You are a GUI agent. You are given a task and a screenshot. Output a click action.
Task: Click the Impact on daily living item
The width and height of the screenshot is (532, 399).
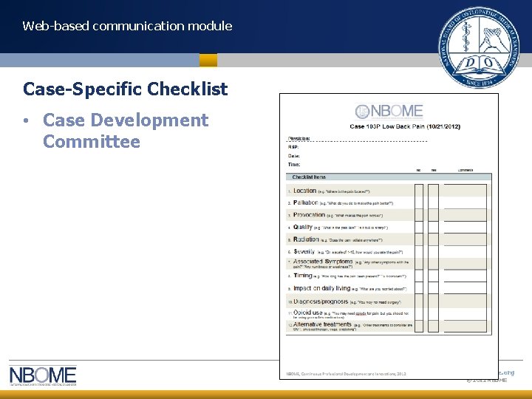(347, 288)
